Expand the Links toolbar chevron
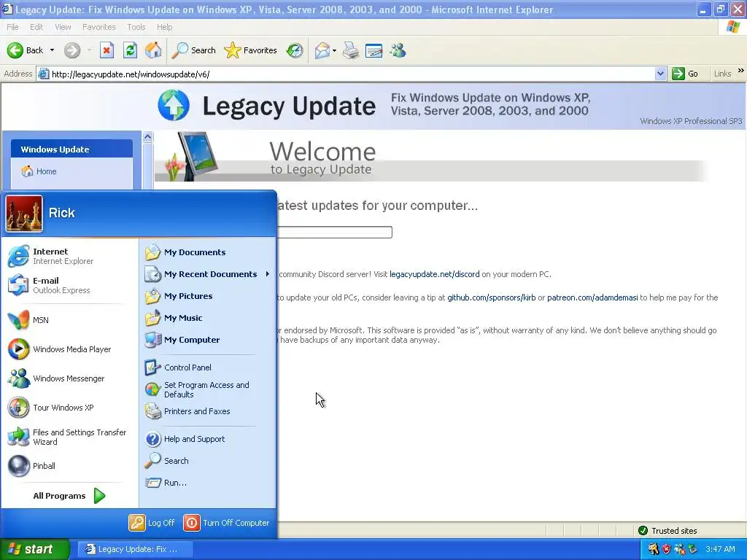 coord(741,71)
